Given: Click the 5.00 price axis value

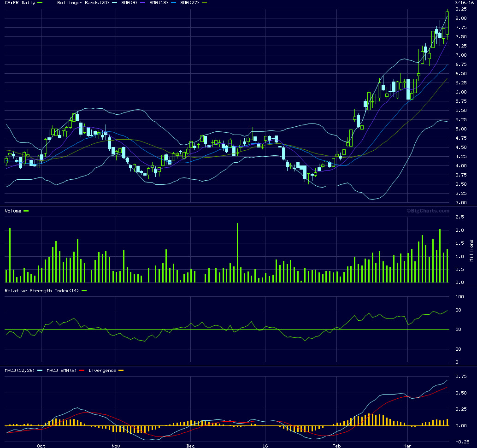Looking at the screenshot, I should coord(461,129).
